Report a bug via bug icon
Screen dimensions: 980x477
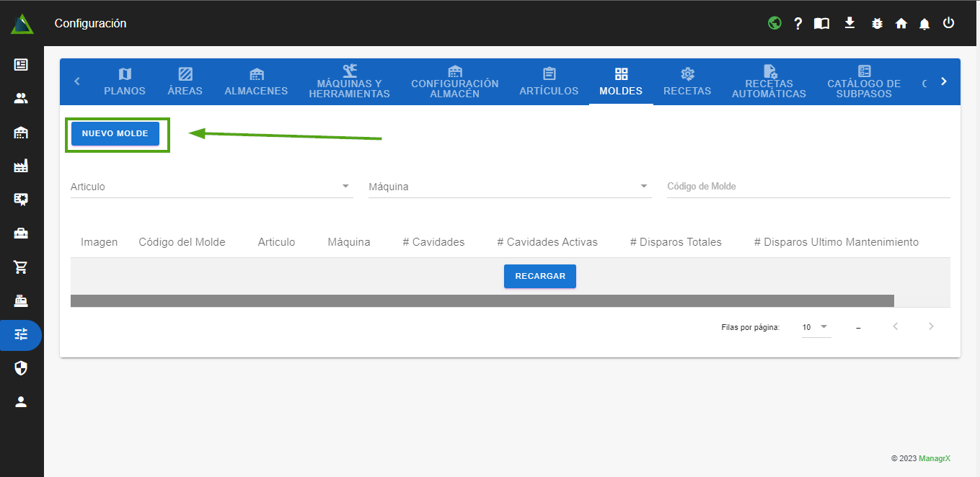(877, 24)
